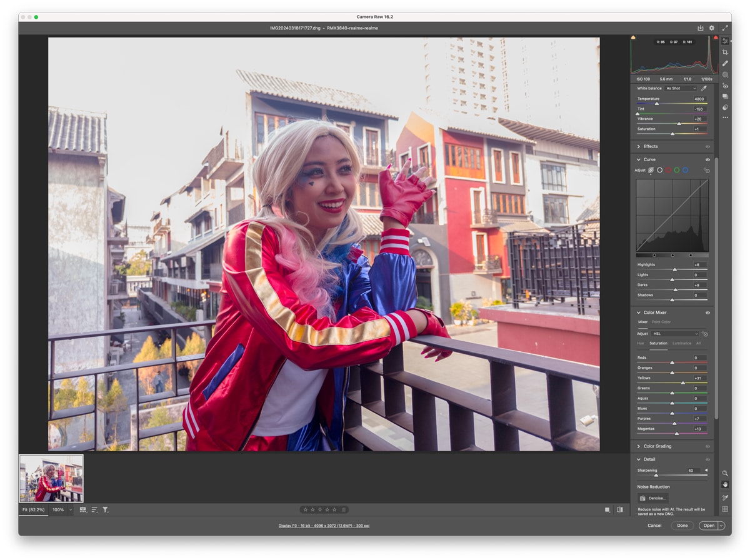Open the Red Eye removal tool
The image size is (750, 560).
tap(725, 86)
